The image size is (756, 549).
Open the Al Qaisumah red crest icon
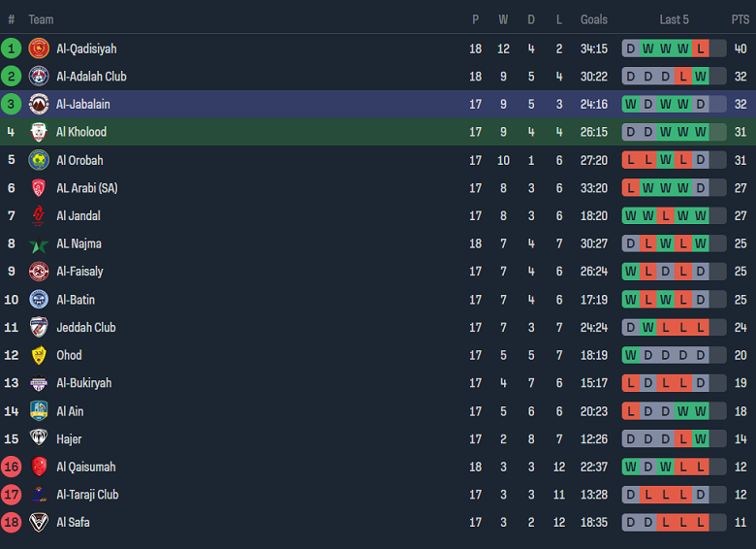pyautogui.click(x=39, y=467)
